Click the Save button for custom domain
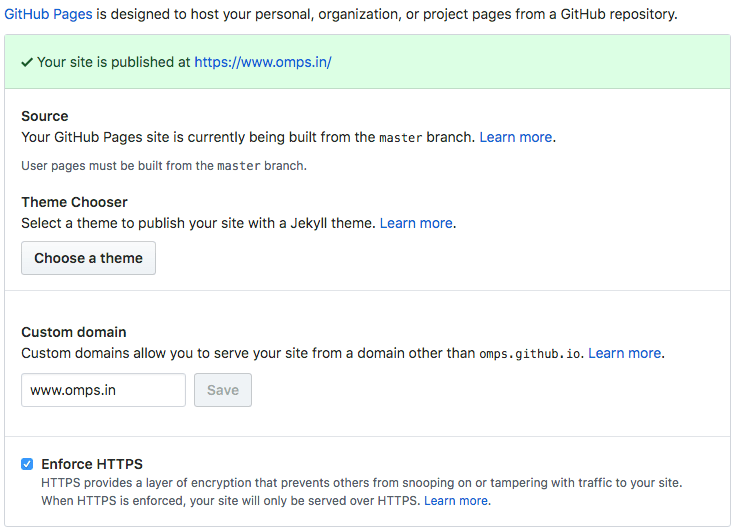Image resolution: width=739 pixels, height=530 pixels. 223,390
